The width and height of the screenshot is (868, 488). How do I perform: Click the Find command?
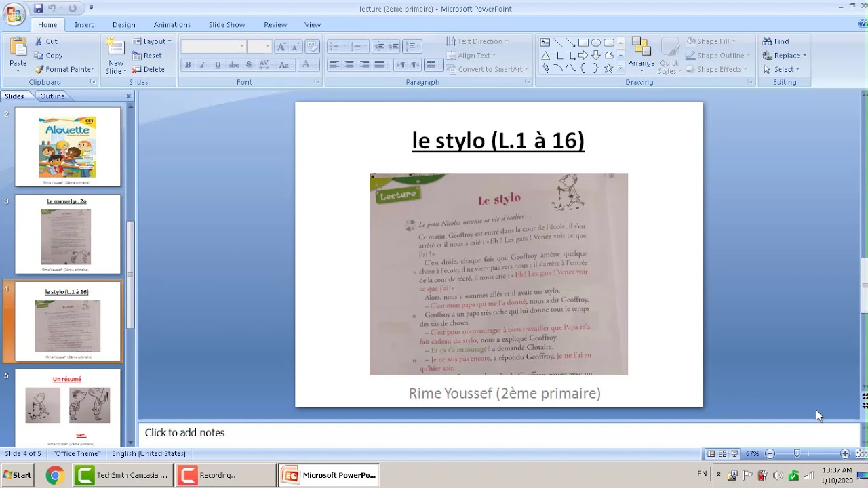tap(775, 41)
